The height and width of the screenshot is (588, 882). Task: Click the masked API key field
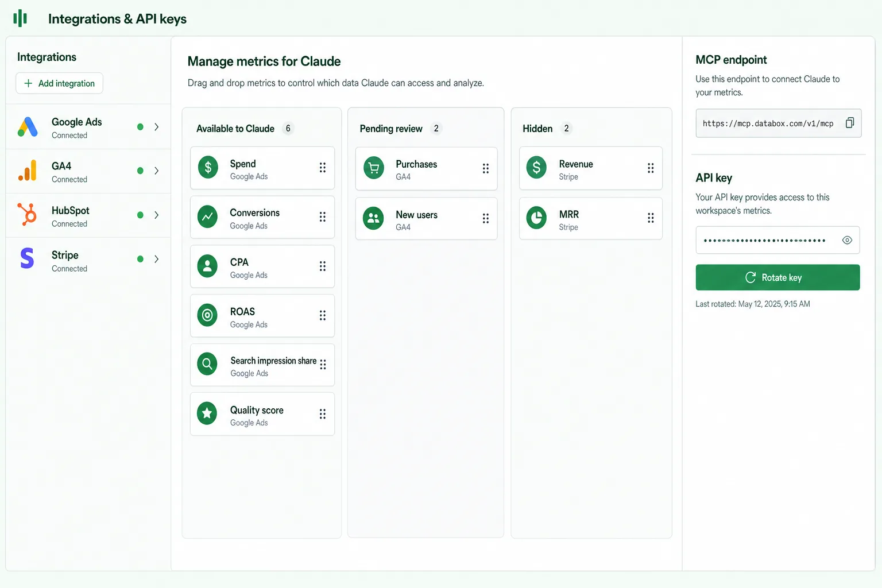(777, 240)
